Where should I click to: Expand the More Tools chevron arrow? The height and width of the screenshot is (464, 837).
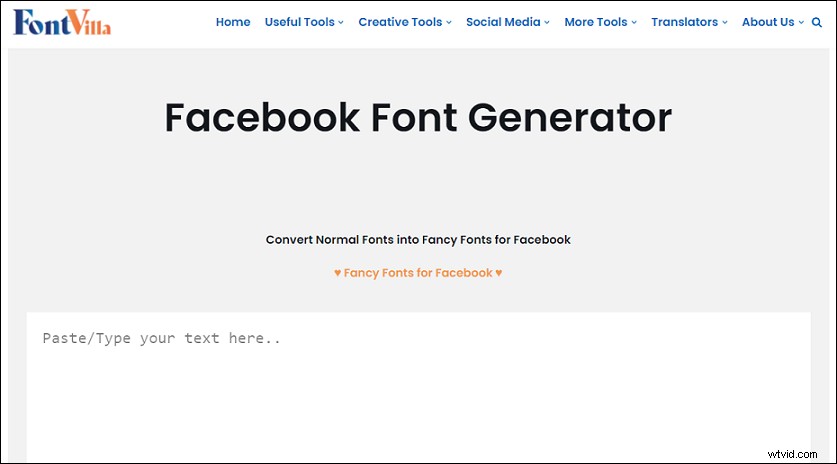click(634, 22)
